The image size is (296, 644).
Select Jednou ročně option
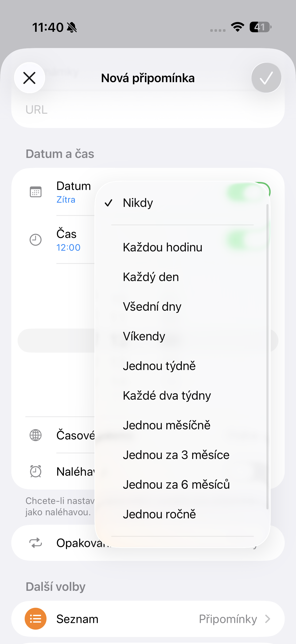pyautogui.click(x=159, y=514)
